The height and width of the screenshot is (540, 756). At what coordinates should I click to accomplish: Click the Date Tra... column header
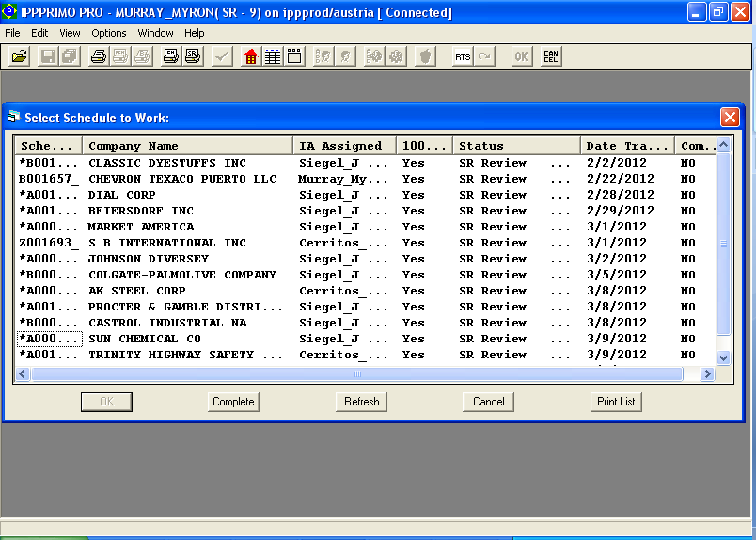(x=627, y=146)
